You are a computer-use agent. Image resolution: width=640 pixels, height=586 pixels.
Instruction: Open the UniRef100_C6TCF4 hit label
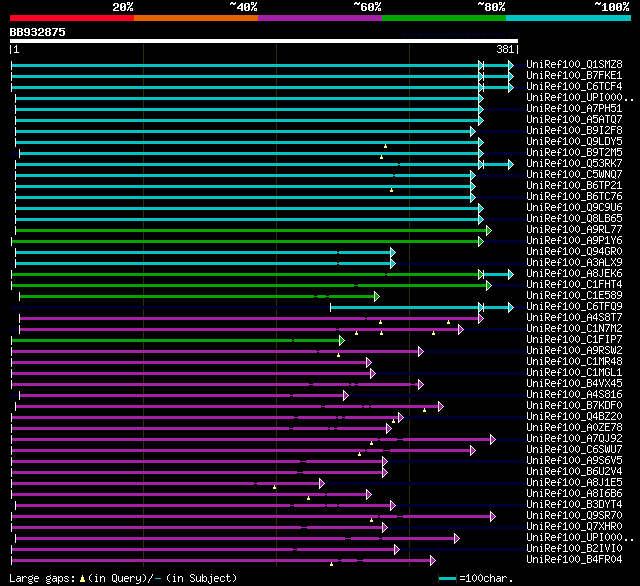pyautogui.click(x=574, y=87)
